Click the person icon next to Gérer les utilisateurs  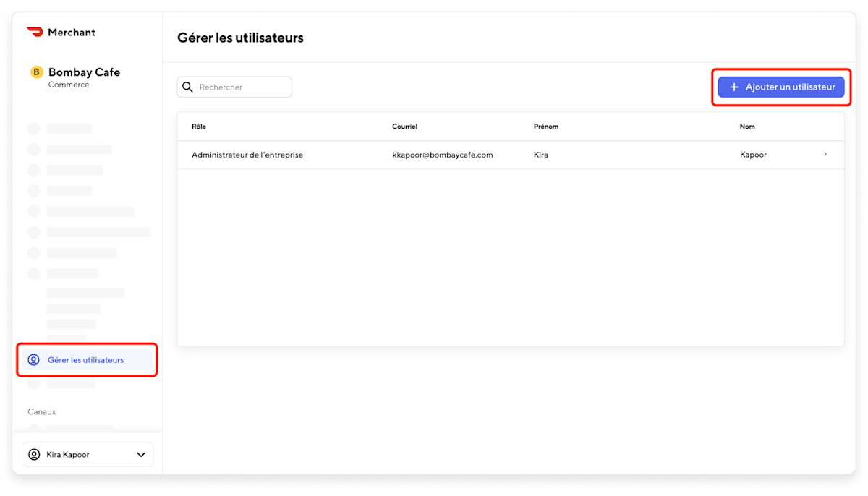[33, 359]
